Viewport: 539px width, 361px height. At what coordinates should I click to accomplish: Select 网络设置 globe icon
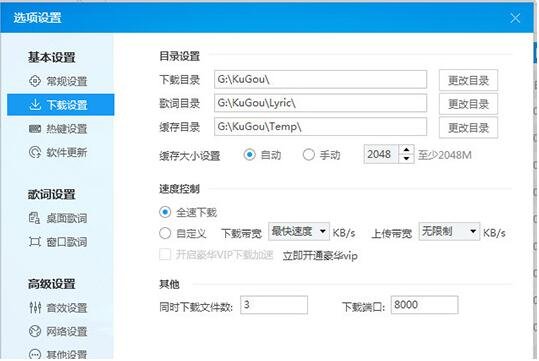pos(35,331)
